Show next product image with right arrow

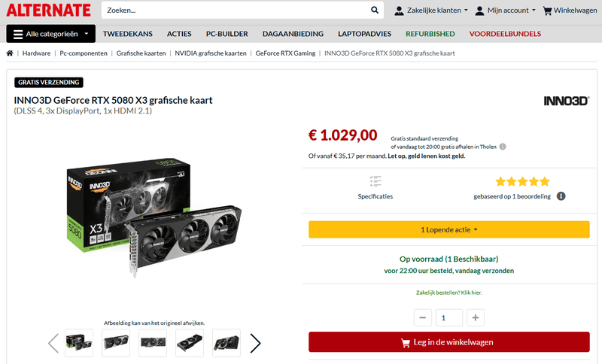255,343
